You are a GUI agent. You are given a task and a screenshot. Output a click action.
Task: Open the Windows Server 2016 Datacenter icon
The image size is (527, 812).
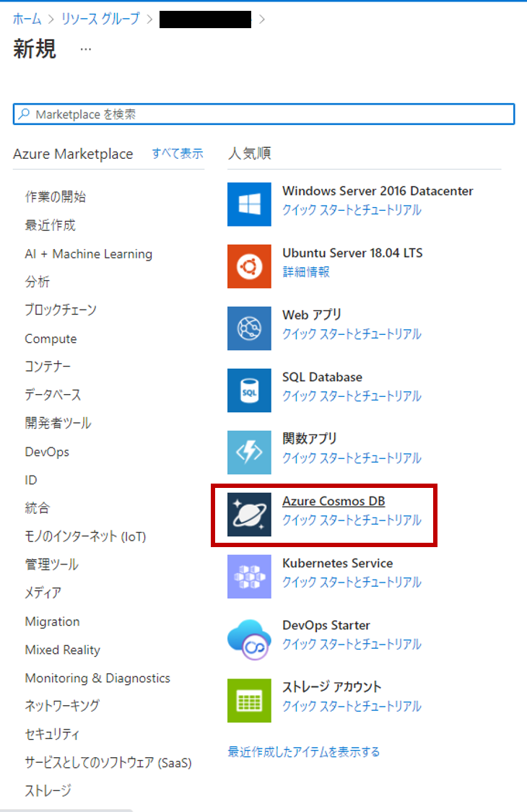(249, 204)
